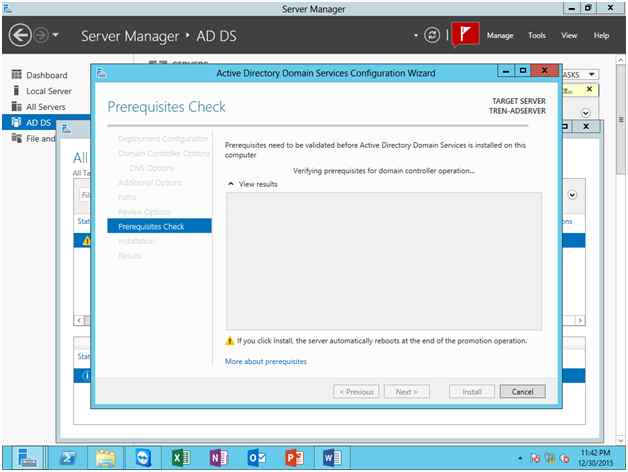The width and height of the screenshot is (628, 472).
Task: Click the reboot warning triangle icon
Action: coord(229,341)
